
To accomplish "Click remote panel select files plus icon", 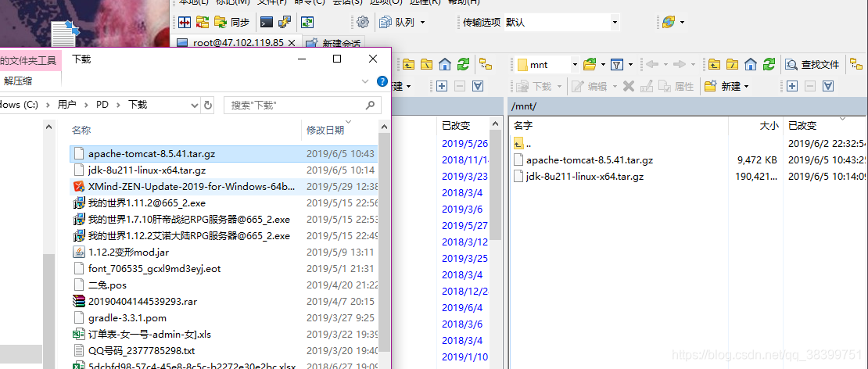I will click(x=792, y=86).
